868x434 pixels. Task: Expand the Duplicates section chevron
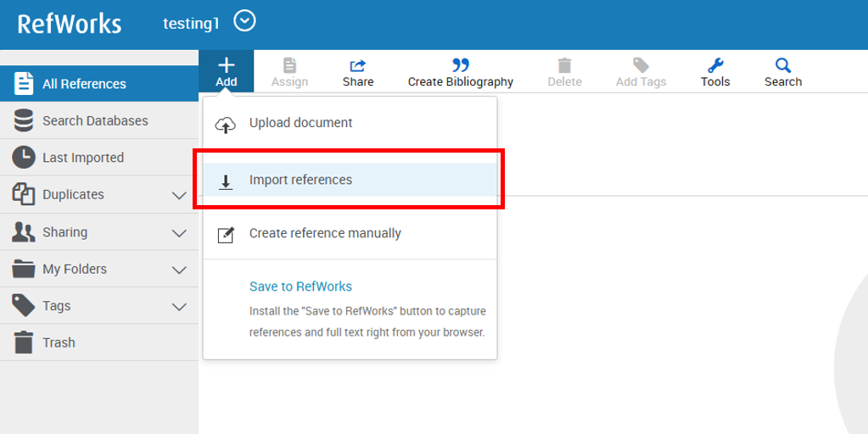(x=179, y=195)
